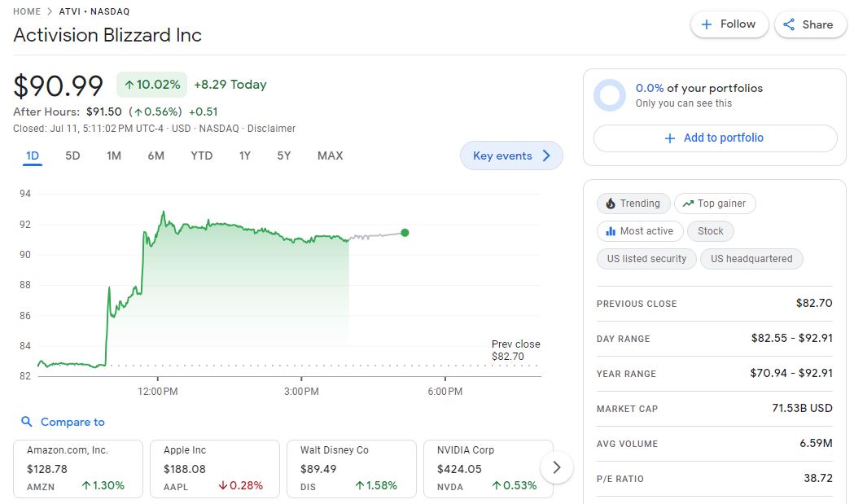
Task: Click next arrow in comparison carousel
Action: click(x=556, y=467)
